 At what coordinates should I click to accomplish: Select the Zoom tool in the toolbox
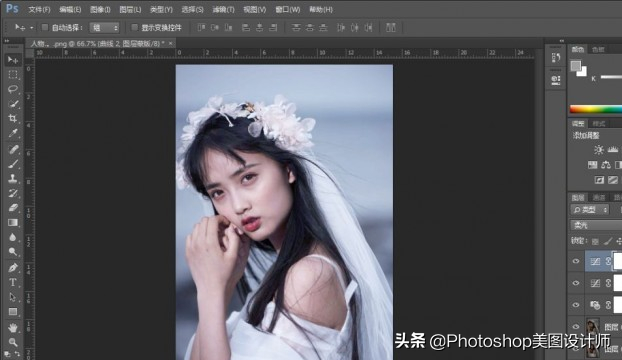(x=13, y=342)
